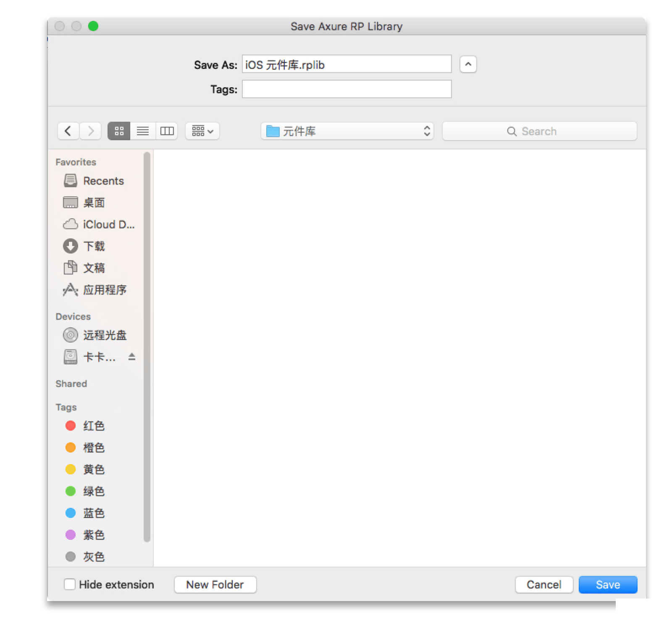Open iCloud Drive in sidebar
The width and height of the screenshot is (672, 617).
99,225
